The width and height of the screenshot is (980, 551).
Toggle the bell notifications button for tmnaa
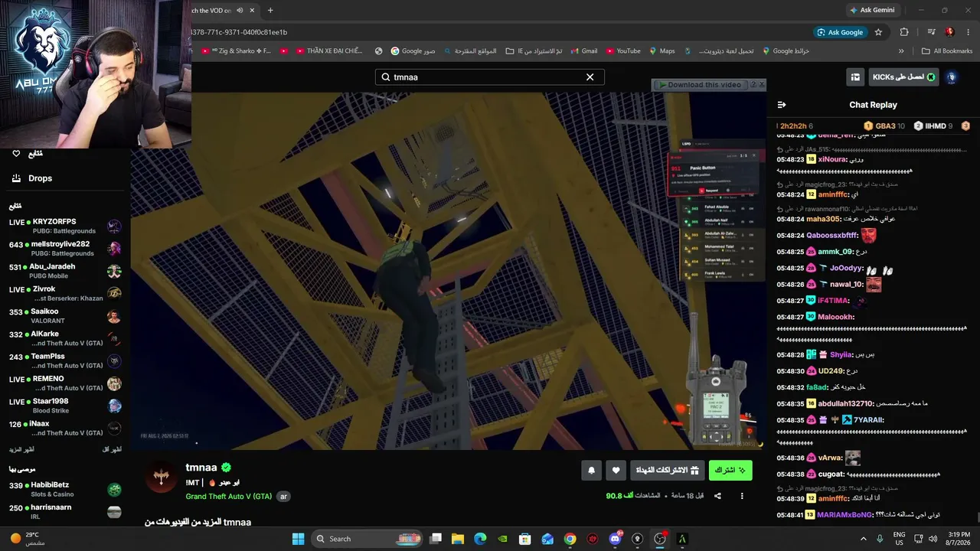591,470
